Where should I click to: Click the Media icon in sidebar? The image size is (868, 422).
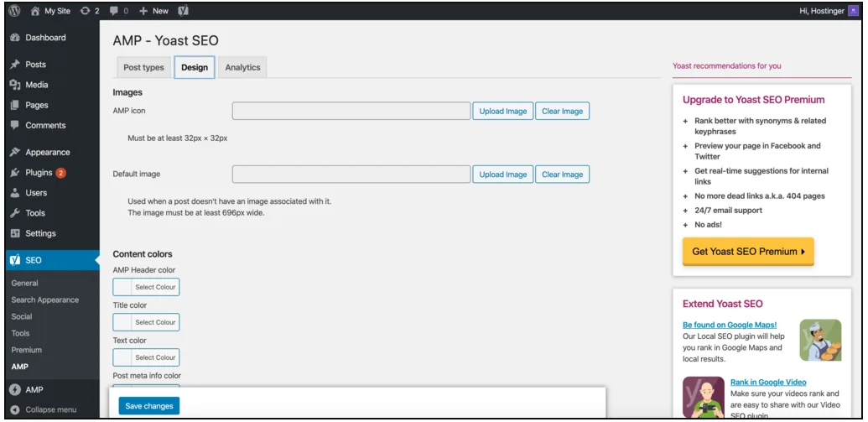(x=15, y=85)
